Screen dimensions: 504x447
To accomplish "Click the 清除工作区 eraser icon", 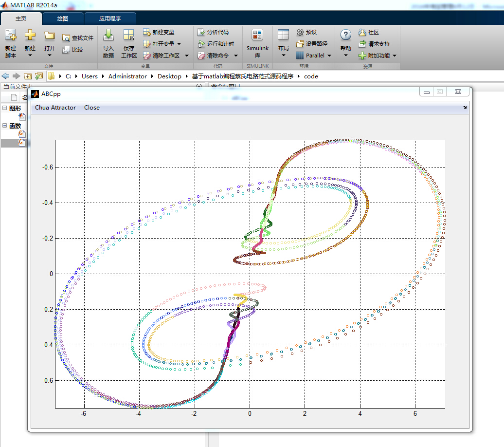I will coord(146,56).
